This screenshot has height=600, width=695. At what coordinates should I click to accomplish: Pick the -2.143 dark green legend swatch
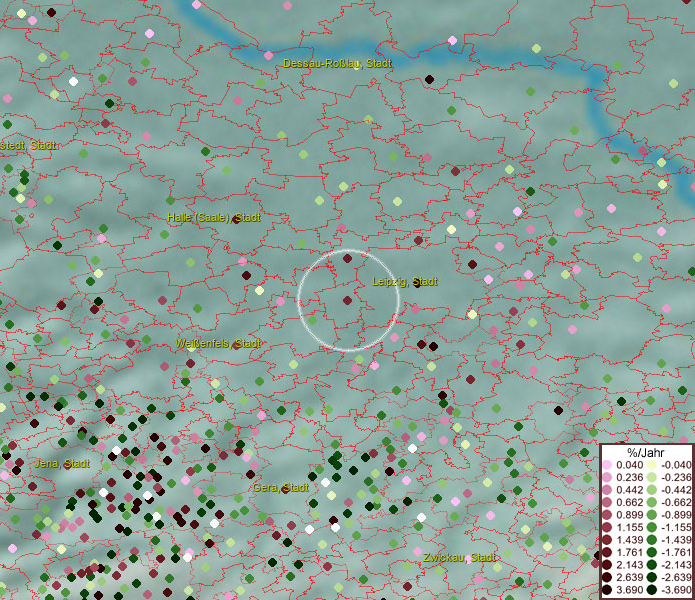652,565
